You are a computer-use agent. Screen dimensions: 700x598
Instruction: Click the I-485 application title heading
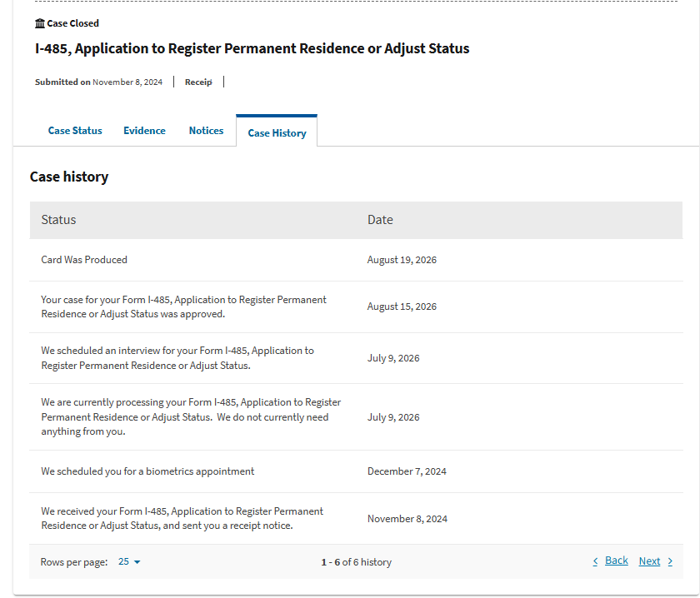point(252,48)
